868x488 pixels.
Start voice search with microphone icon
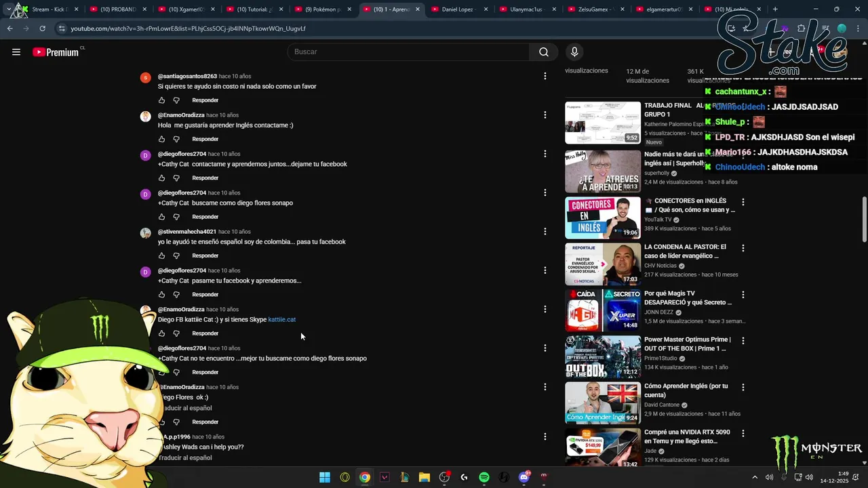(574, 52)
